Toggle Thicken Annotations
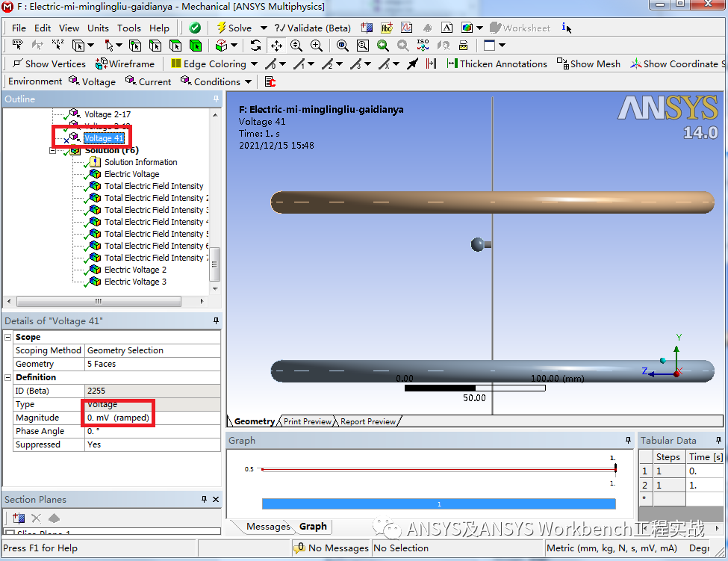This screenshot has height=561, width=728. 497,63
